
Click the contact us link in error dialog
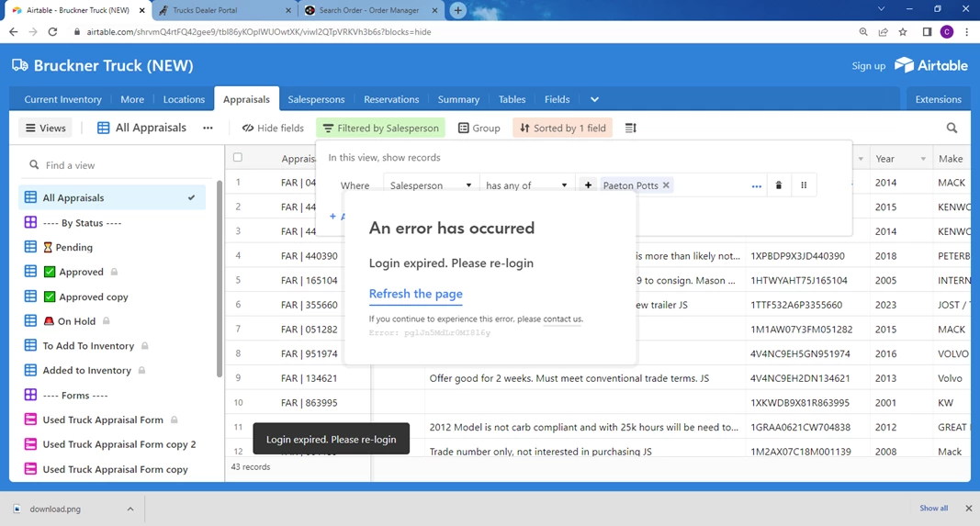(562, 319)
